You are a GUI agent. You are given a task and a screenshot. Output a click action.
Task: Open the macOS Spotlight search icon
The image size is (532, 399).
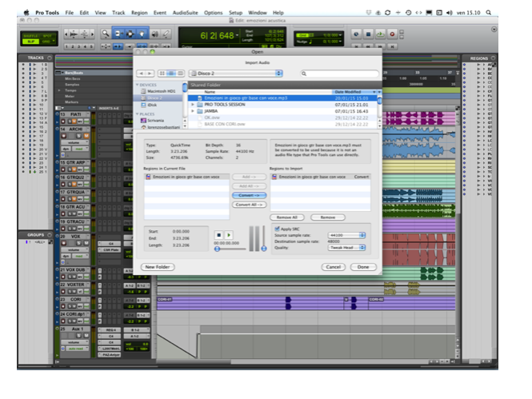coord(488,13)
